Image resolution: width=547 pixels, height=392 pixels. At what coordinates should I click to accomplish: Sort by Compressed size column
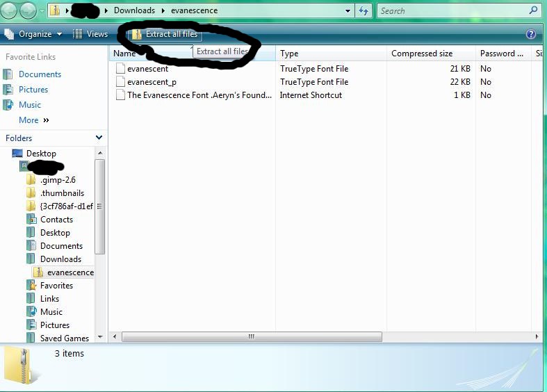422,54
